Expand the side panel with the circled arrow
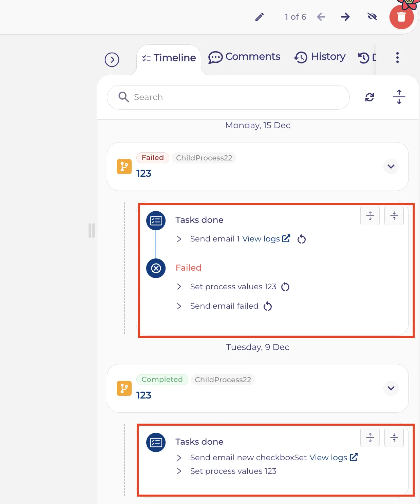 (112, 60)
